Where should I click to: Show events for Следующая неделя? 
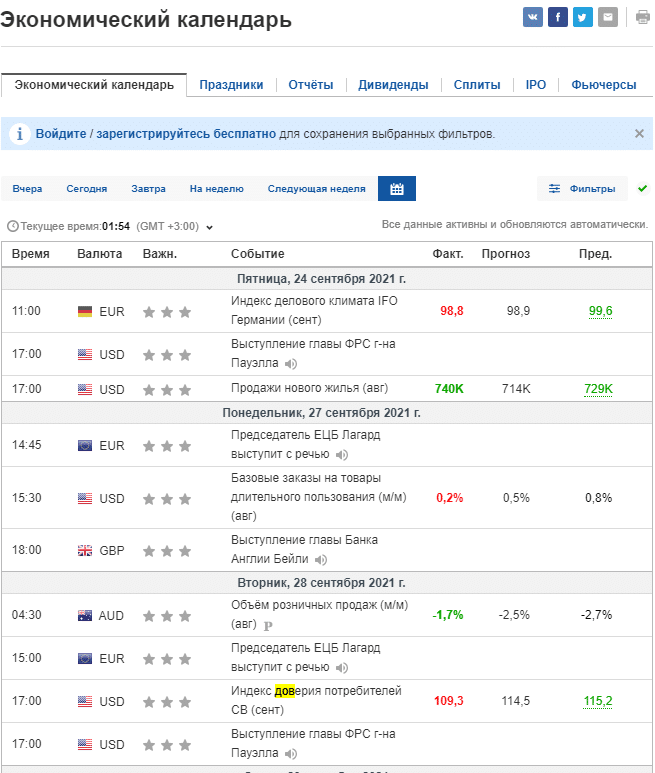(x=316, y=188)
